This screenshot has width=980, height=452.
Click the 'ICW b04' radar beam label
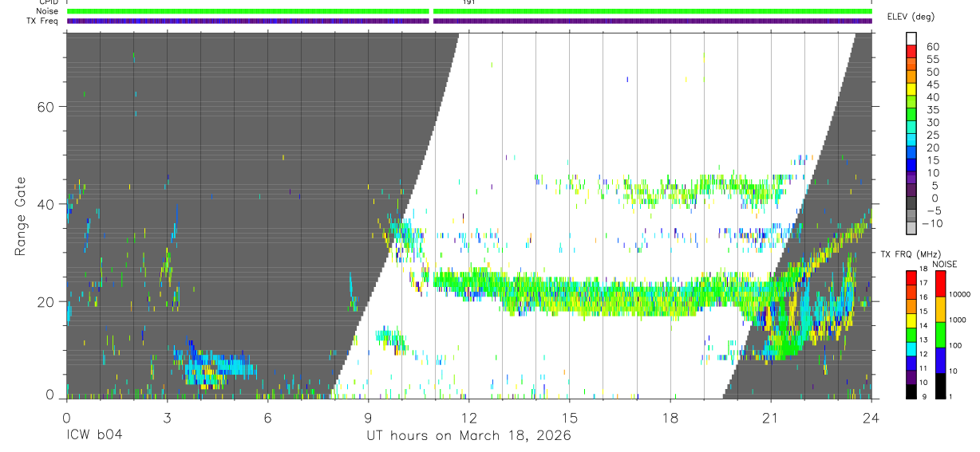pos(93,436)
